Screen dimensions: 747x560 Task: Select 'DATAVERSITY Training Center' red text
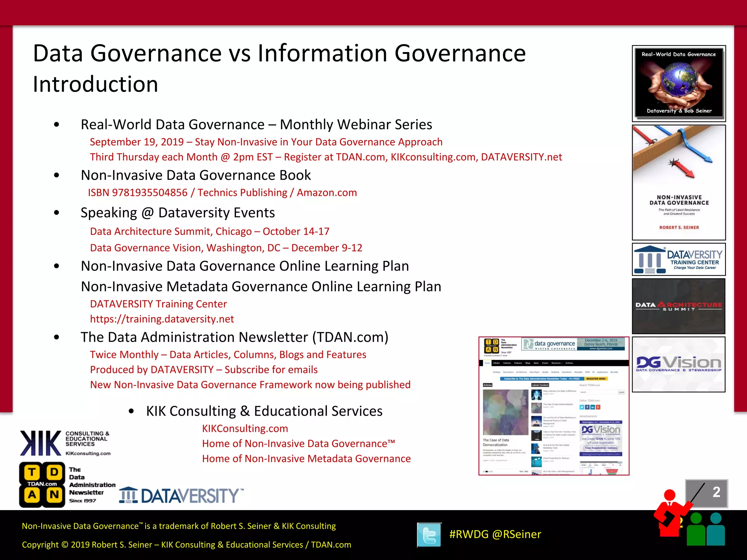[x=158, y=304]
